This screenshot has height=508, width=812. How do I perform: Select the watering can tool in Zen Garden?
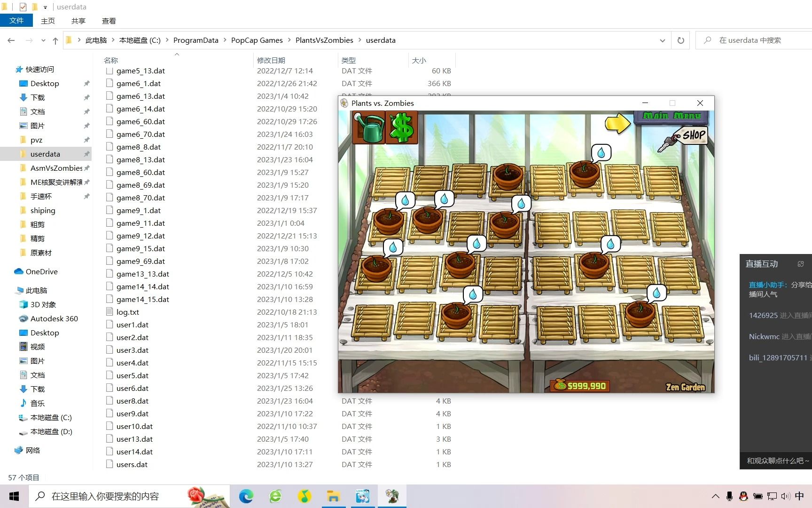369,127
